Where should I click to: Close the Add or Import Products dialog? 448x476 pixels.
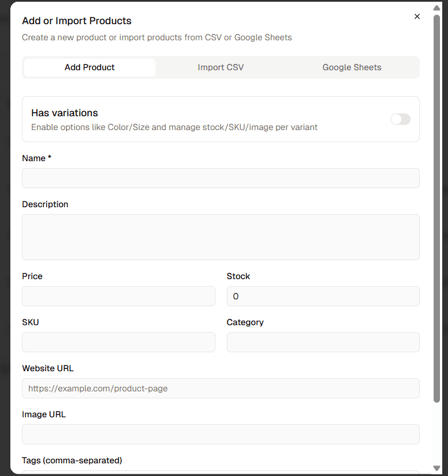click(417, 17)
